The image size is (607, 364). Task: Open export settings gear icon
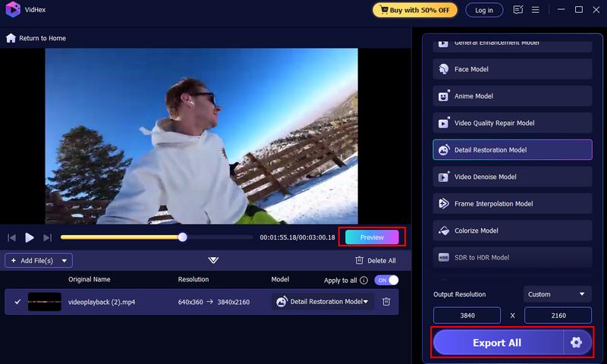[x=576, y=343]
